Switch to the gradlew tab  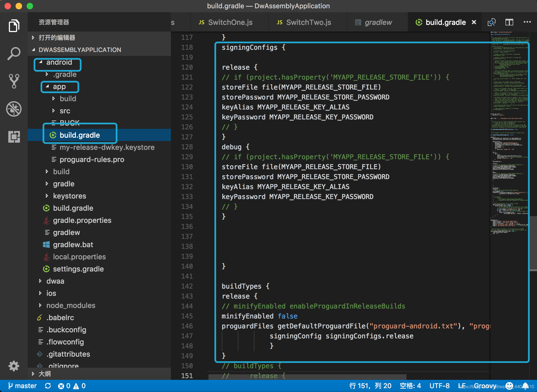click(x=377, y=22)
